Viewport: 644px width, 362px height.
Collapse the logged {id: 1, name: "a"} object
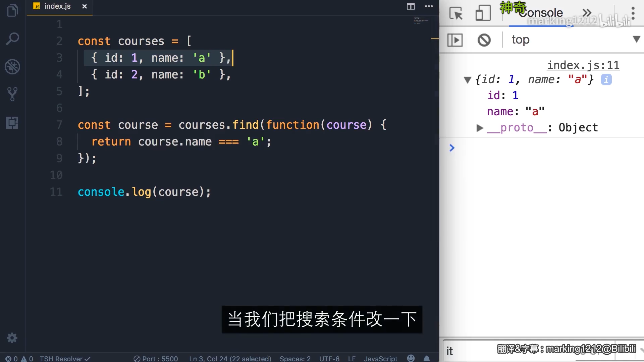pyautogui.click(x=468, y=80)
